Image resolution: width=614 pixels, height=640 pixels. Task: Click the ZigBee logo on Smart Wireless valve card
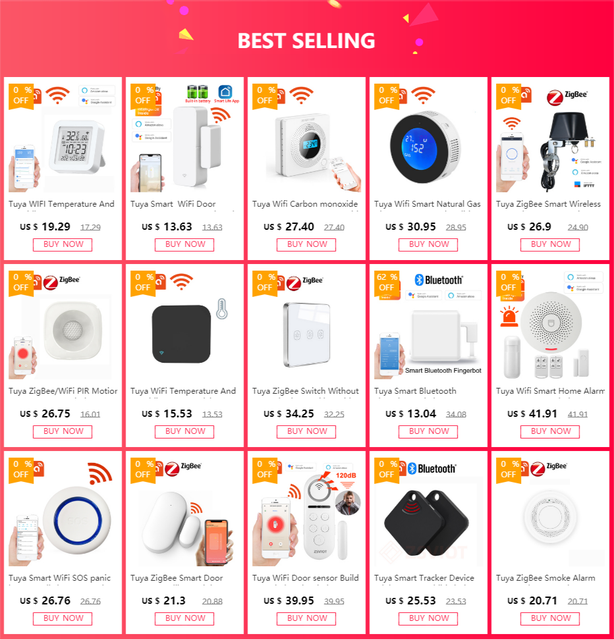[x=552, y=98]
